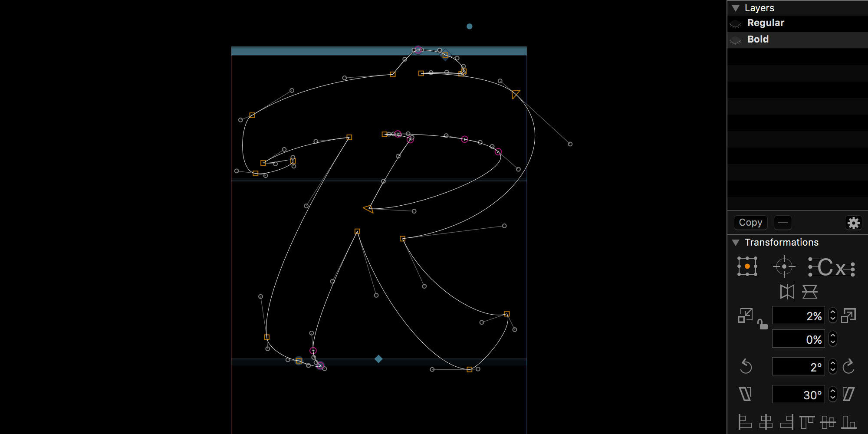Show the Bold layer via eye icon
Image resolution: width=868 pixels, height=434 pixels.
click(x=735, y=40)
